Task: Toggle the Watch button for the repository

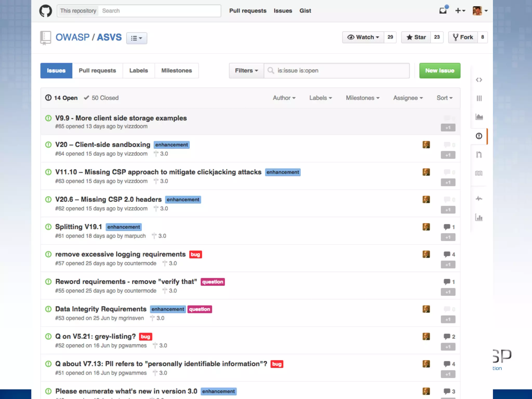Action: tap(363, 37)
